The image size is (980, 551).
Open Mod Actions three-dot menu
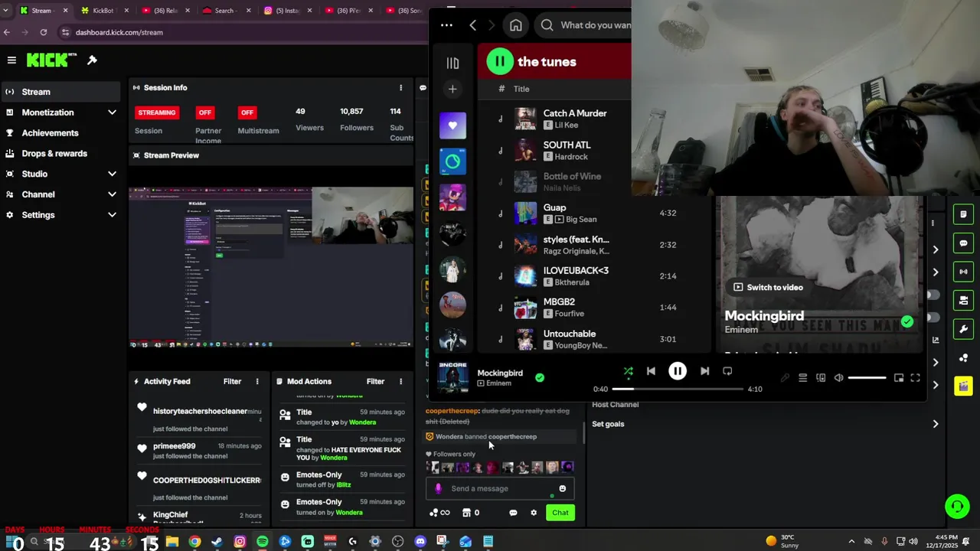point(400,381)
